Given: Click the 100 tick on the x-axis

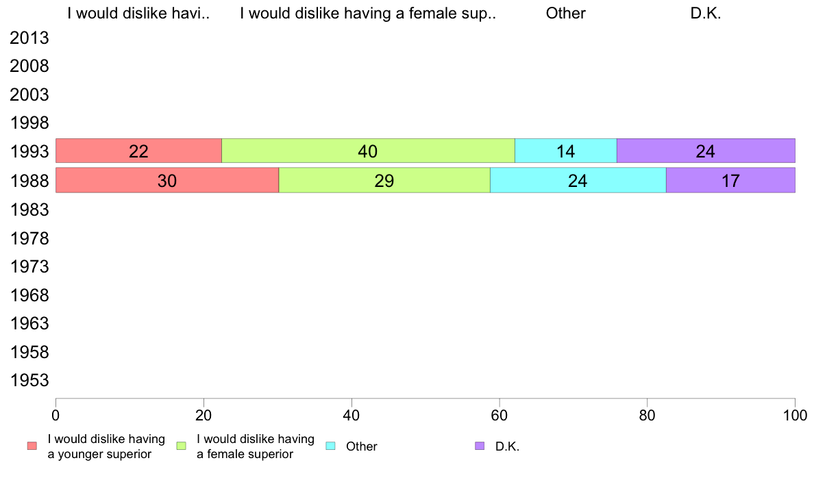Looking at the screenshot, I should pyautogui.click(x=795, y=415).
